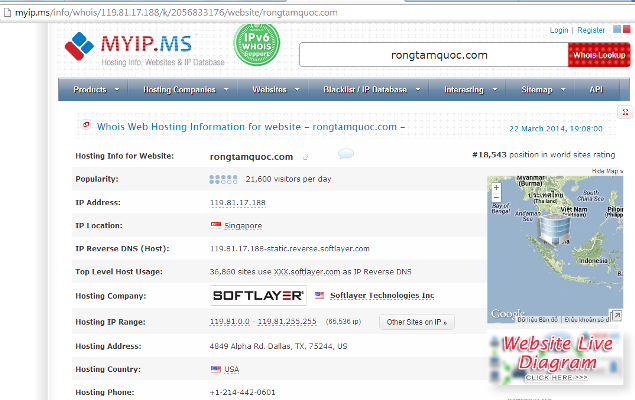635x400 pixels.
Task: Click the Singapore flag icon
Action: [x=215, y=226]
